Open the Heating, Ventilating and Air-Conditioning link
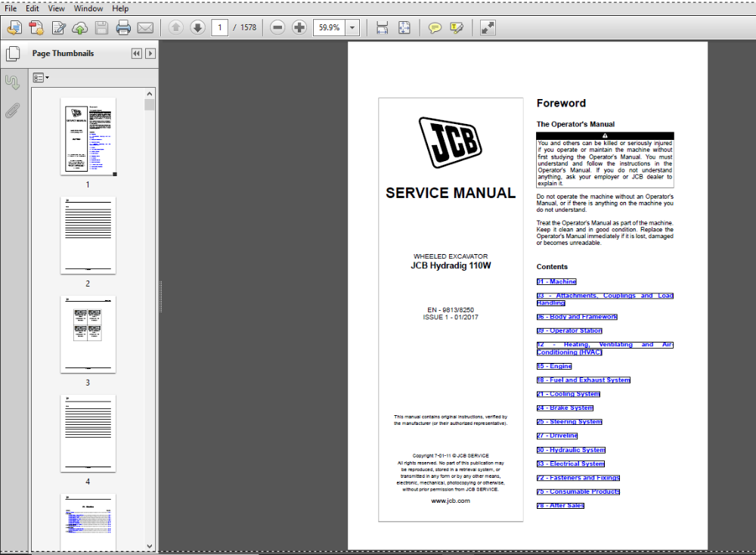756x555 pixels. point(605,348)
